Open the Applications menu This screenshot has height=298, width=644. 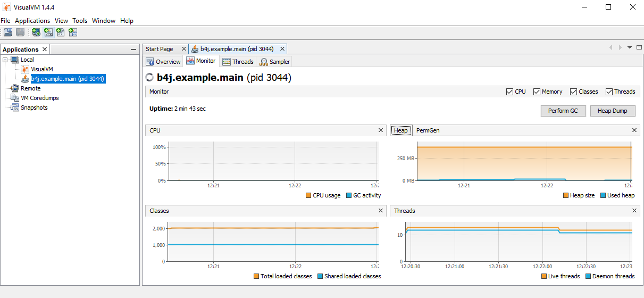pos(32,21)
